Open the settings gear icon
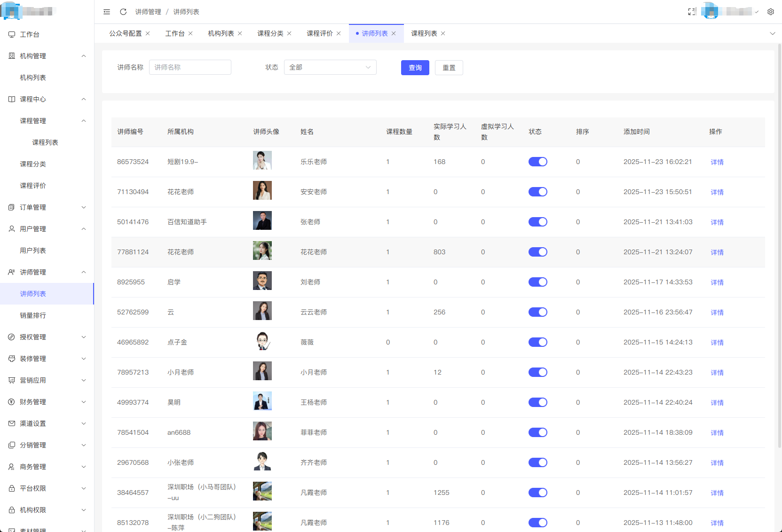The width and height of the screenshot is (782, 532). tap(771, 12)
